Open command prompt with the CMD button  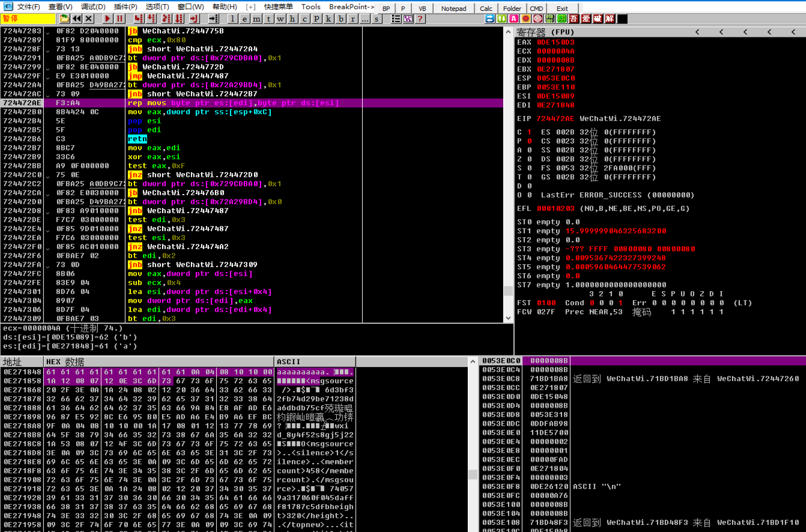point(536,8)
